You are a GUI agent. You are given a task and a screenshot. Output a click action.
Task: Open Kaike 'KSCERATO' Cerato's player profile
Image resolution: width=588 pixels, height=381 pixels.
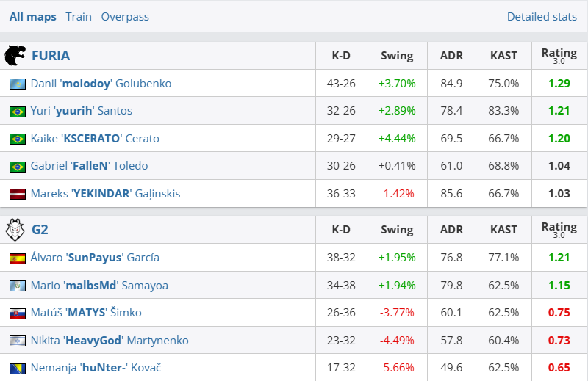(x=95, y=139)
